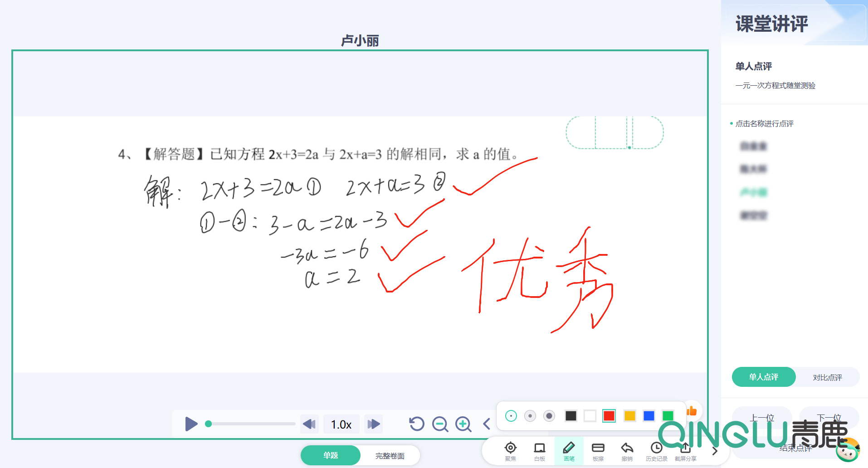Select the medium pen stroke size
868x468 pixels.
point(530,416)
